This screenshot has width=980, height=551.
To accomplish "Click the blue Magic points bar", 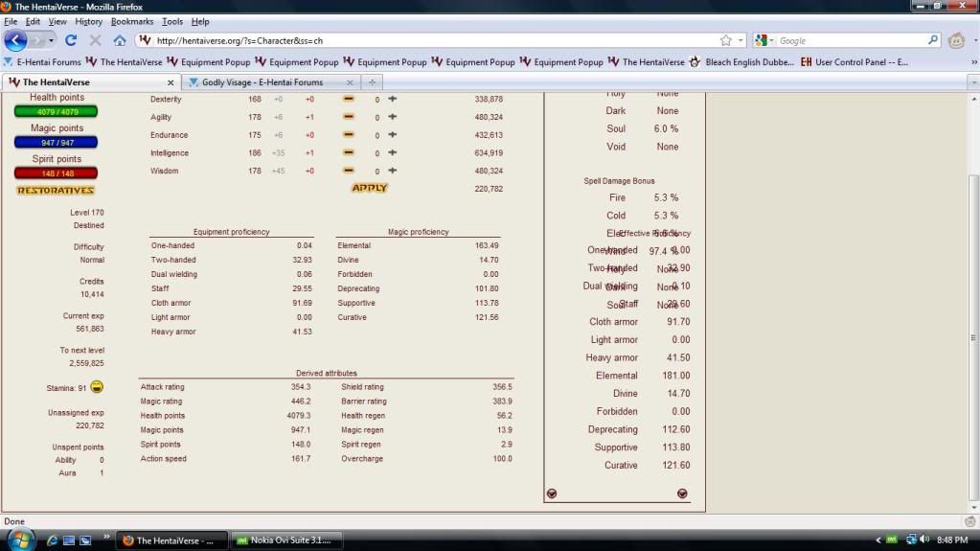I will [x=56, y=143].
